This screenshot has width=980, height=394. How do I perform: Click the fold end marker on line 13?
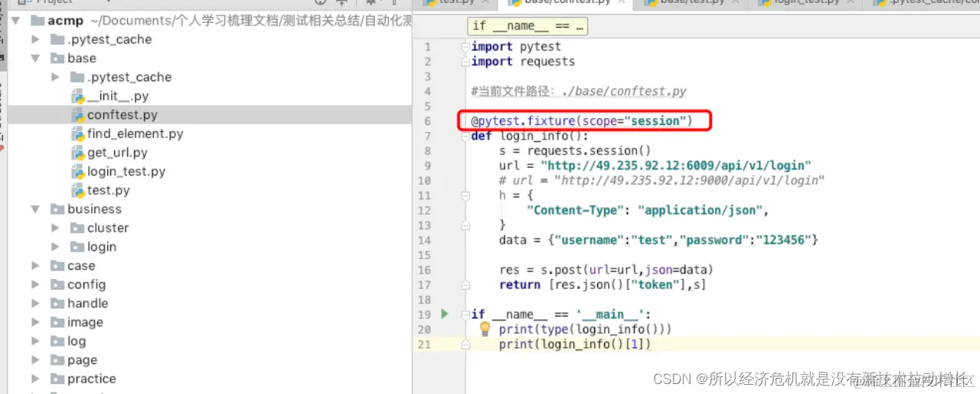[x=465, y=225]
